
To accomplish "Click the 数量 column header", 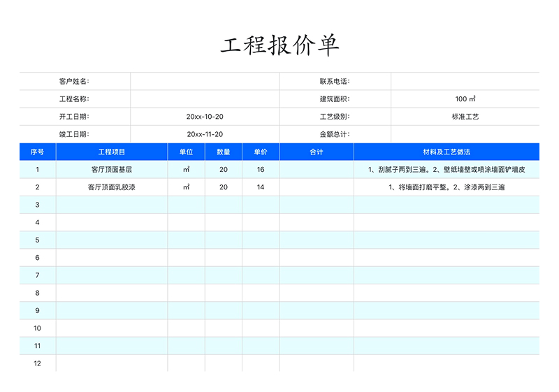I will [x=224, y=152].
